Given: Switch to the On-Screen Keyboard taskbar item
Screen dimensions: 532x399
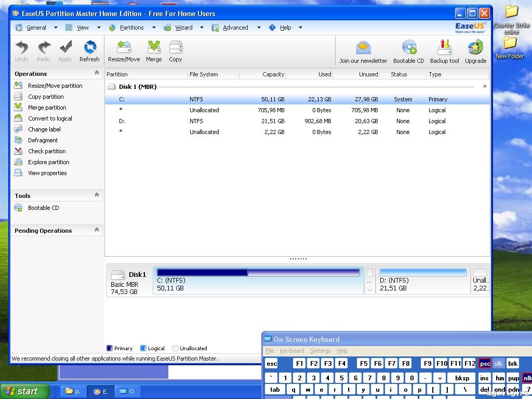Looking at the screenshot, I should 128,391.
